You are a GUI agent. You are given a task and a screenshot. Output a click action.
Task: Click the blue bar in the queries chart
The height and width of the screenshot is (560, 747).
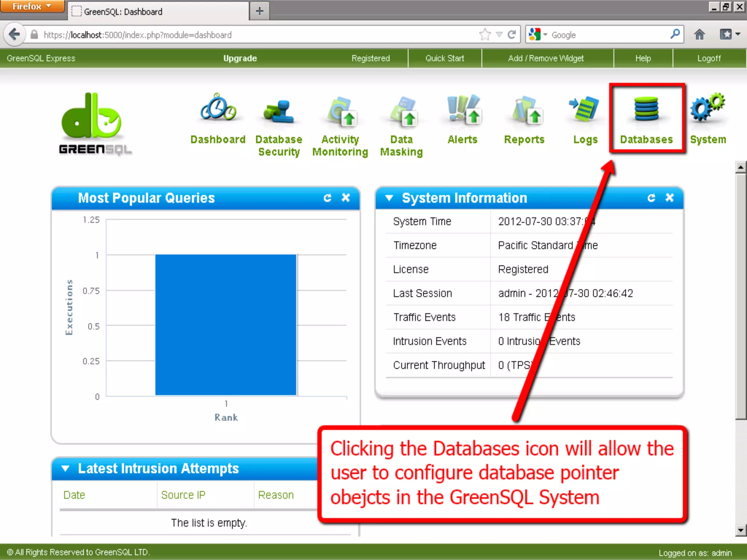[226, 324]
